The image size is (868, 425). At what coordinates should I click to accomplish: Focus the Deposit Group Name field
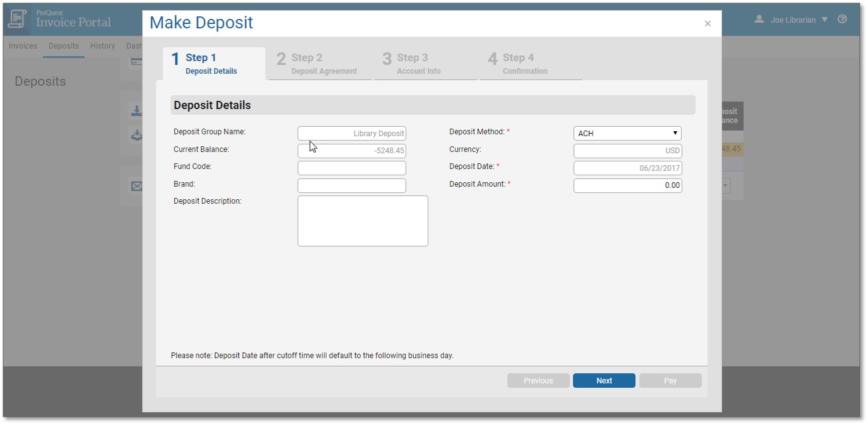[352, 133]
